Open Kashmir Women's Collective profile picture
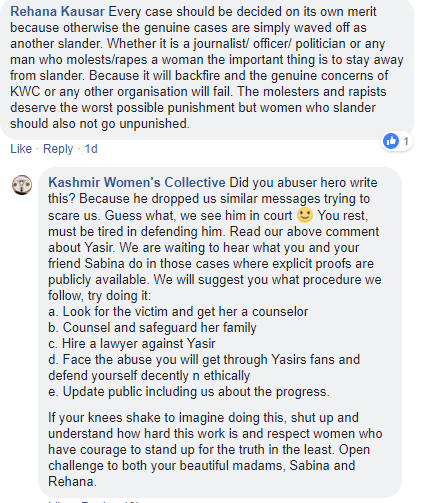The height and width of the screenshot is (503, 423). pos(22,185)
